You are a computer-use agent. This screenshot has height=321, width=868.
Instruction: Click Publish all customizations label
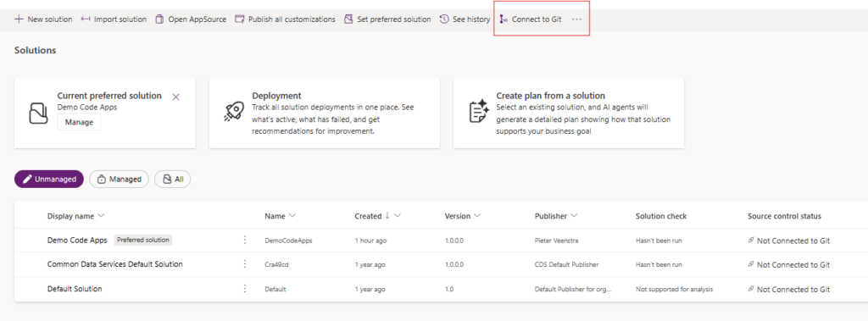(292, 19)
